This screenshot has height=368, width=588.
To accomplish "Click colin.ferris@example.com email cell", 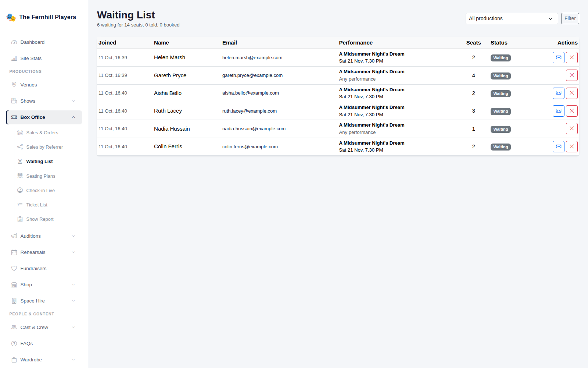I will coord(250,147).
